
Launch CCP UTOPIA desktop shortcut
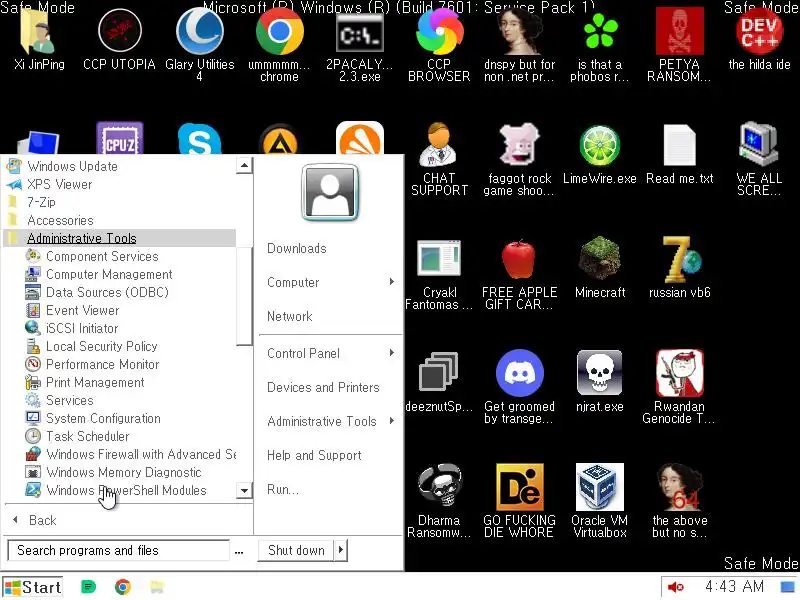(119, 32)
